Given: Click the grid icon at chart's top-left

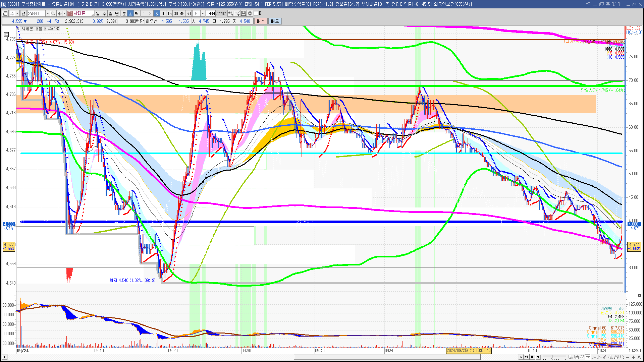Looking at the screenshot, I should pyautogui.click(x=6, y=34).
